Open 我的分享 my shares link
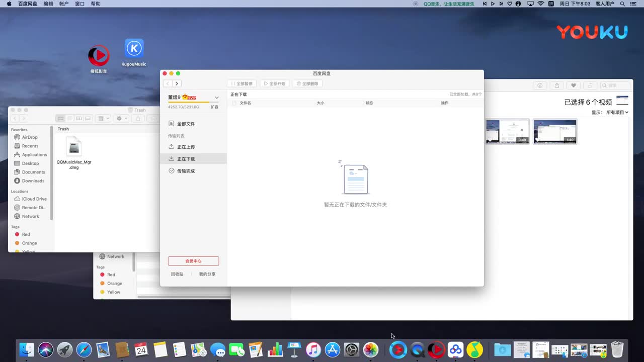 pyautogui.click(x=207, y=274)
